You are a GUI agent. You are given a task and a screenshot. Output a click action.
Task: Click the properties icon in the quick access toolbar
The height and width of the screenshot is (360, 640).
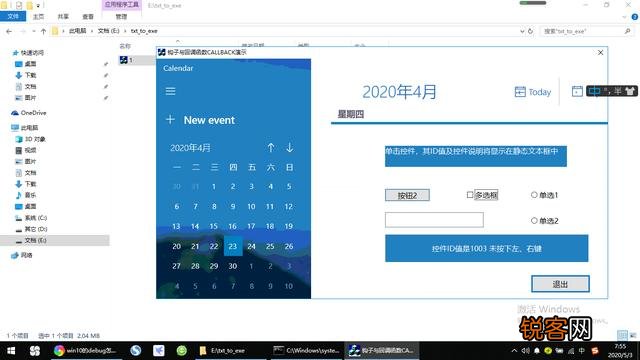[19, 5]
